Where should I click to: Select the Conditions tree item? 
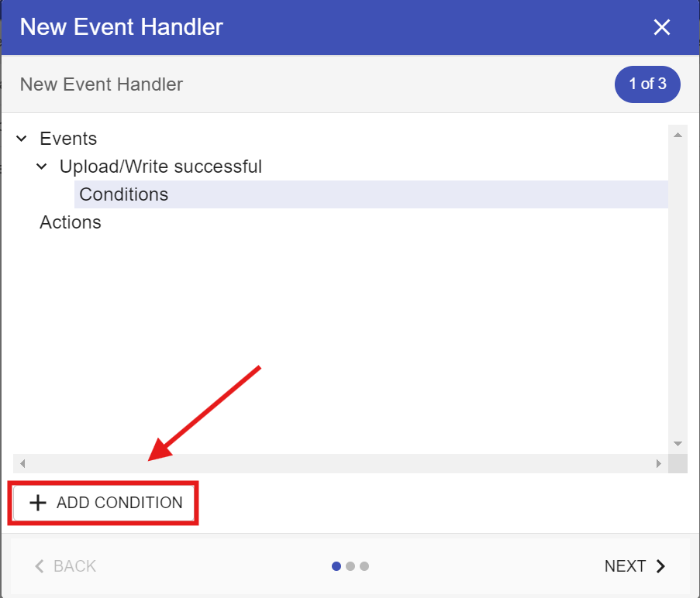pyautogui.click(x=124, y=194)
